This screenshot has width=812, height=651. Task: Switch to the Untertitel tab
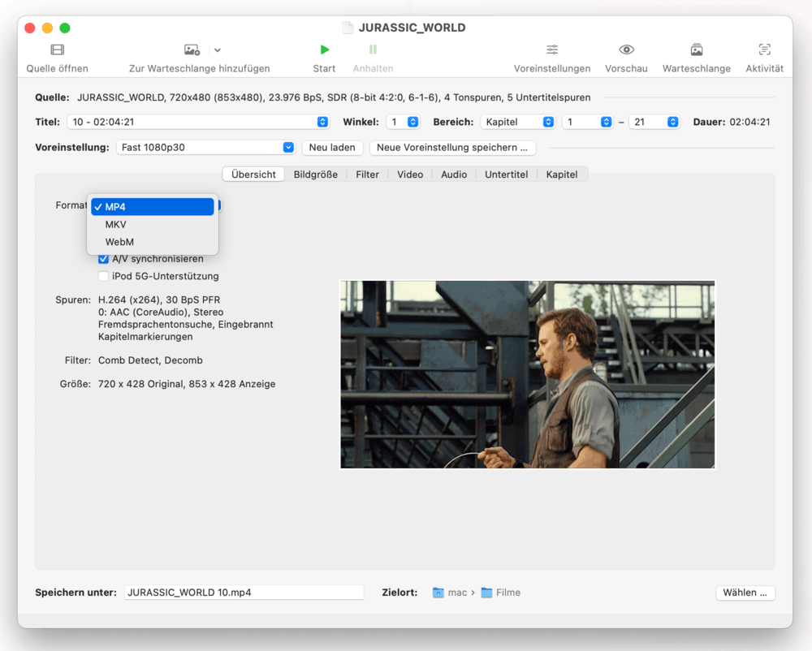pyautogui.click(x=506, y=175)
